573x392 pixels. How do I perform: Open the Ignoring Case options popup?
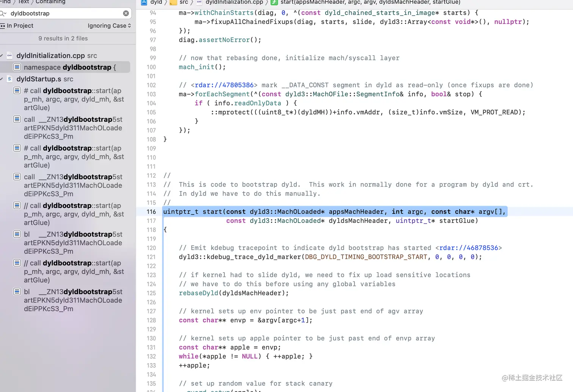pyautogui.click(x=109, y=26)
